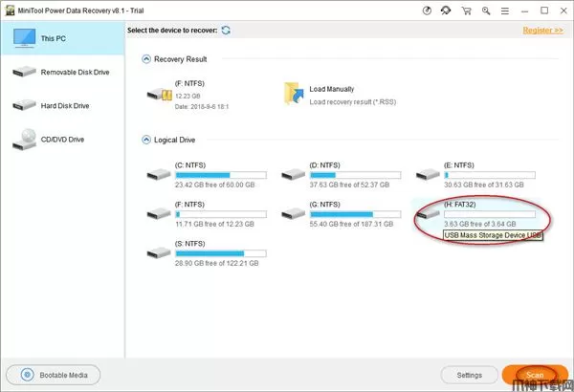Click the Register link
This screenshot has width=574, height=392.
[541, 31]
